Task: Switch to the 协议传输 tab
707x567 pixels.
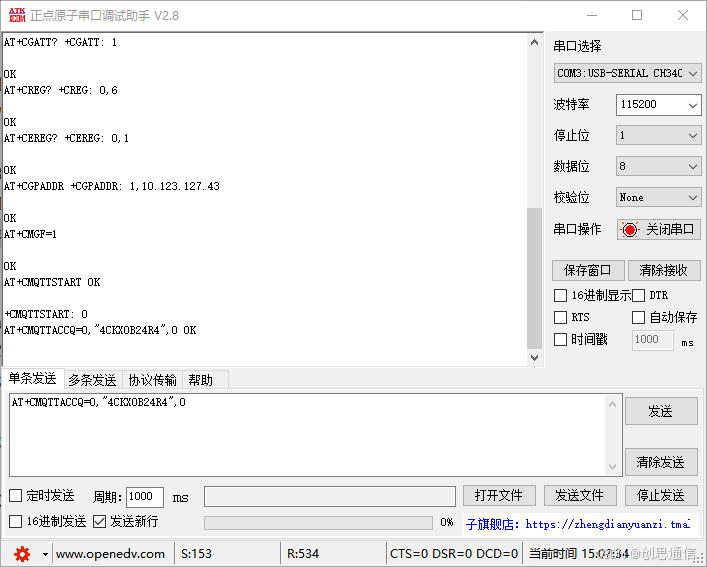Action: pos(152,380)
